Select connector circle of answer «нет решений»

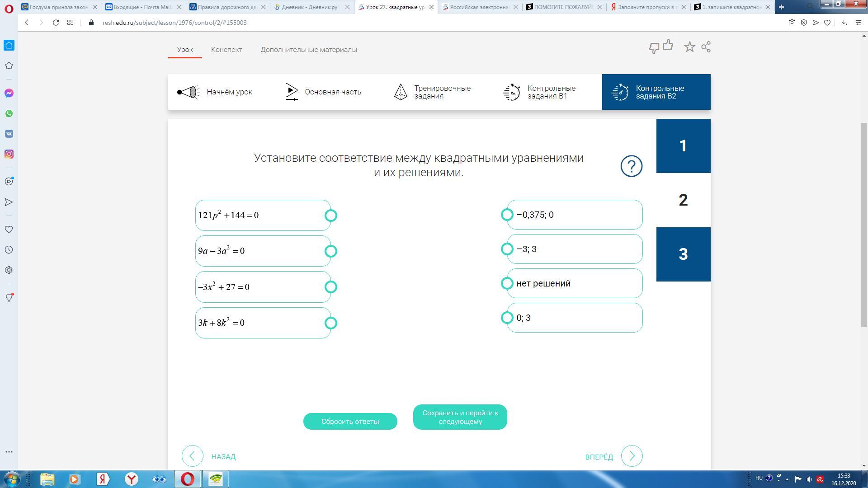507,283
